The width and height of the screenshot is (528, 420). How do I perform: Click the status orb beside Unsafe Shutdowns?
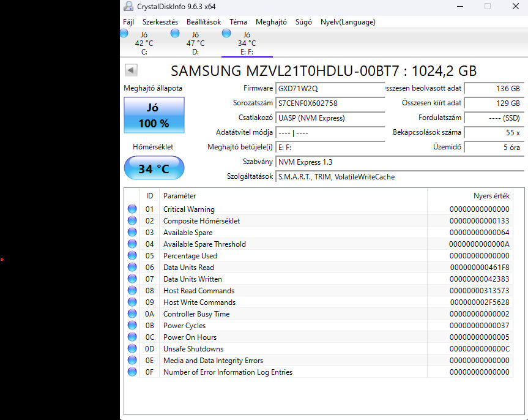tap(132, 348)
